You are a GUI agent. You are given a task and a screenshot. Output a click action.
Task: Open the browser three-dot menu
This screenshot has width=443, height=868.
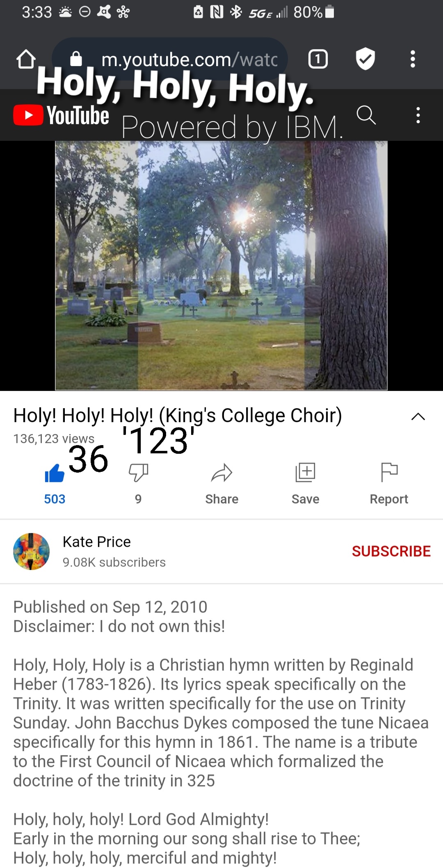point(413,59)
